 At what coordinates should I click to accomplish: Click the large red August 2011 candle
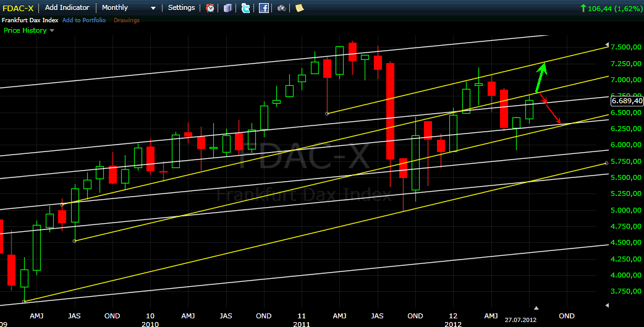390,111
